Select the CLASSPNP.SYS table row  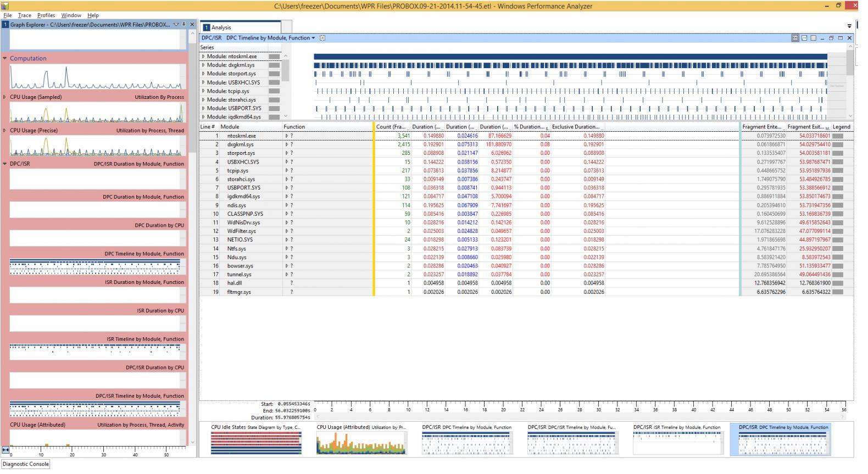point(526,214)
